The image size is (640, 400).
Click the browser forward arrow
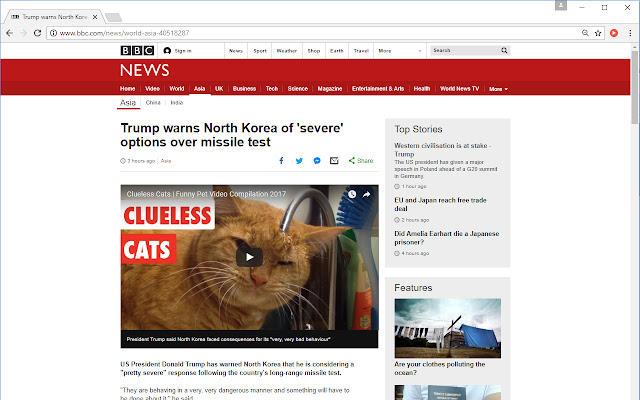coord(23,33)
